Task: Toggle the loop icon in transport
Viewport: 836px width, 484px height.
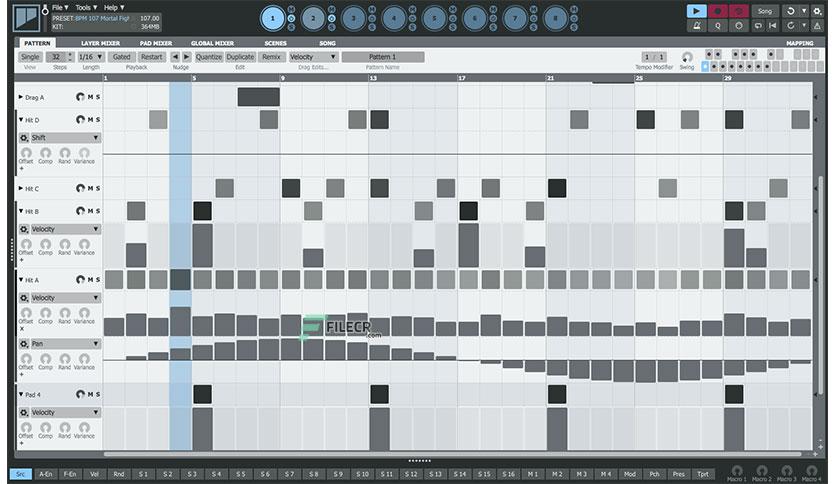Action: click(759, 26)
